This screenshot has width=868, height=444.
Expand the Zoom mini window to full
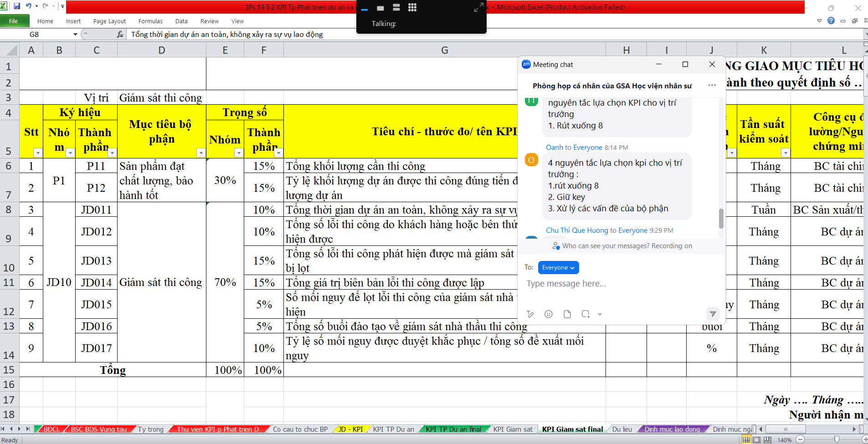click(478, 7)
